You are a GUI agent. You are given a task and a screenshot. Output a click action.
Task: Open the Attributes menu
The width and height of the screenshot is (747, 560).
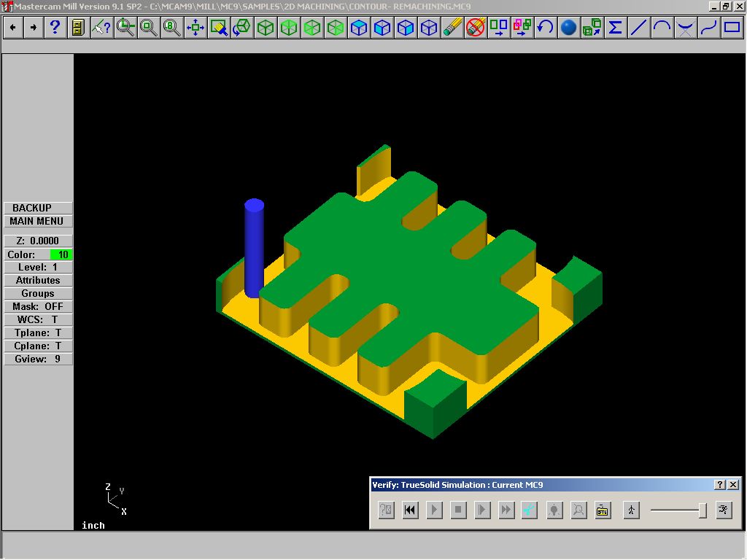coord(38,281)
